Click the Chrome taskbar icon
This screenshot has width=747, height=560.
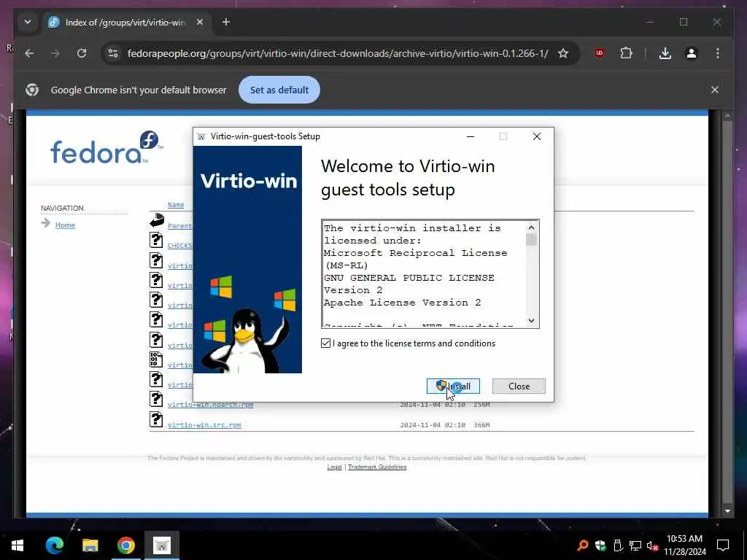pos(125,545)
